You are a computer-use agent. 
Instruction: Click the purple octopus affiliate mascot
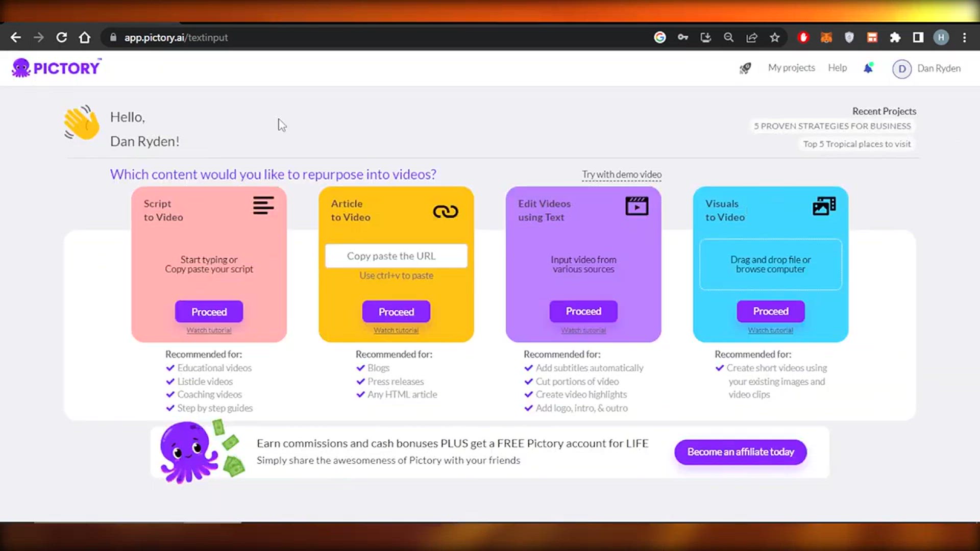(x=189, y=452)
